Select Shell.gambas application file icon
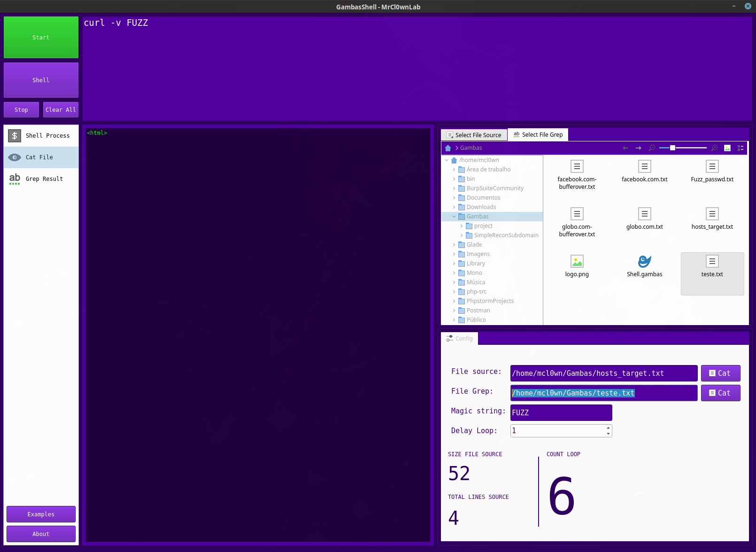756x552 pixels. pyautogui.click(x=645, y=261)
